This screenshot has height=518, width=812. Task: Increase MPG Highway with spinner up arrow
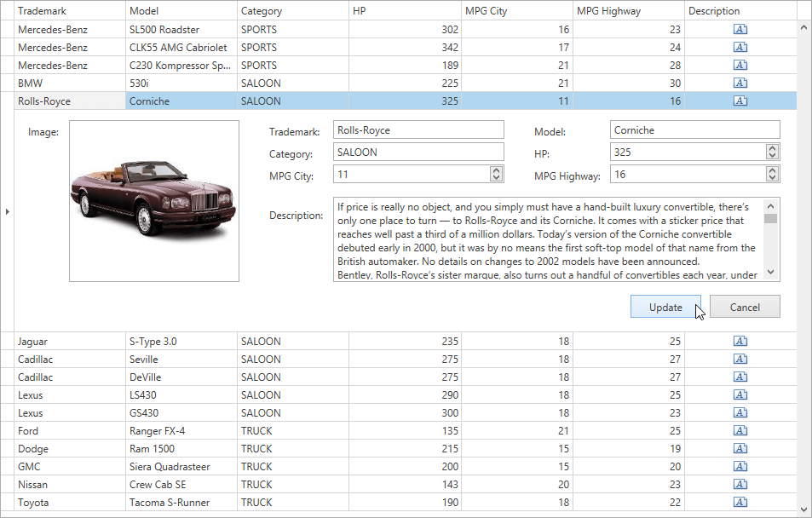[772, 170]
